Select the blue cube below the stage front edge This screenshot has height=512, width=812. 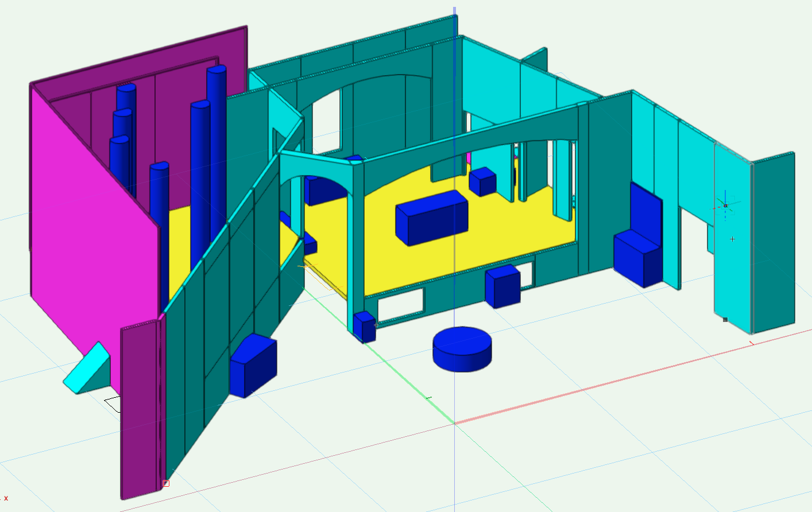(x=503, y=286)
